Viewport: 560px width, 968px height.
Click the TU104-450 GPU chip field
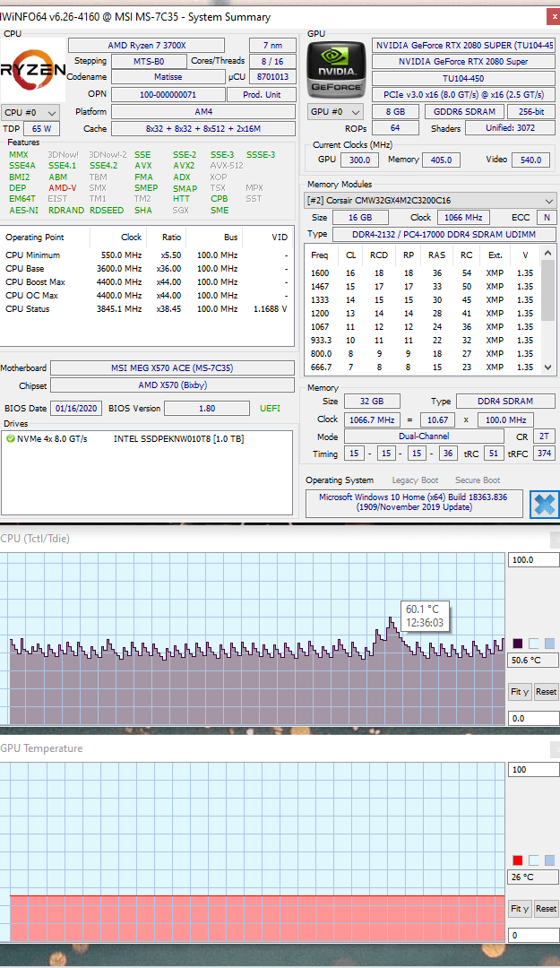(x=463, y=78)
